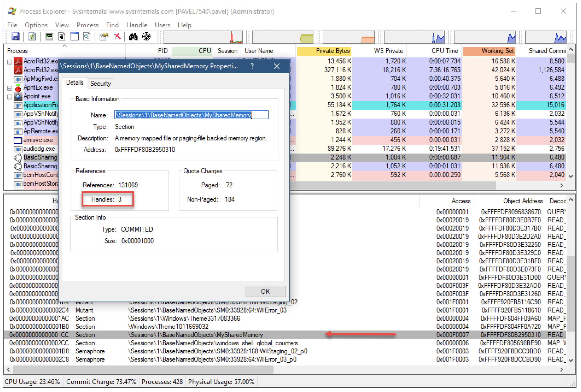Select the \Windows\Theme1011669032 Section row
Image resolution: width=581 pixels, height=392 pixels.
285,326
